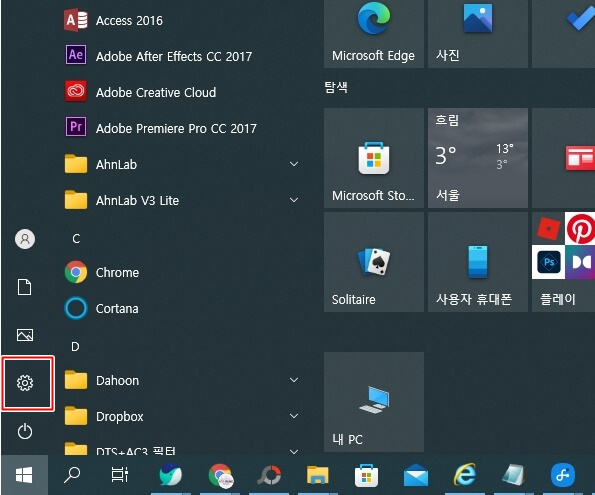Screen dimensions: 595x495
Task: Expand the DTS+AC3 필터 folder chevron
Action: coord(294,451)
